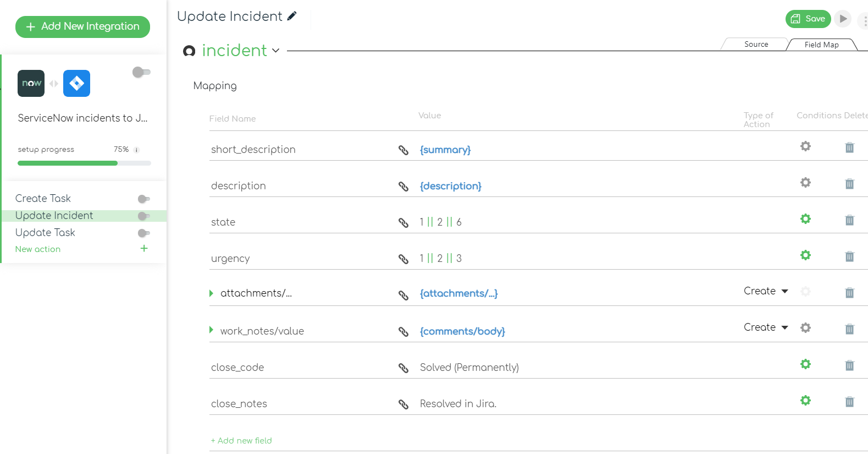Image resolution: width=868 pixels, height=454 pixels.
Task: Open conditions gear for the state field
Action: pos(805,219)
